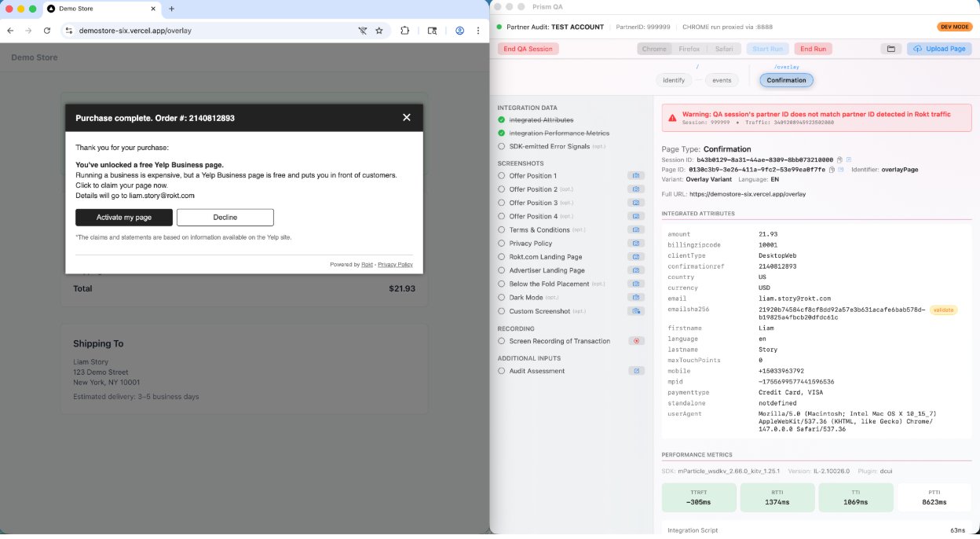Capture screenshot for Privacy Policy row
The width and height of the screenshot is (980, 539).
[635, 244]
